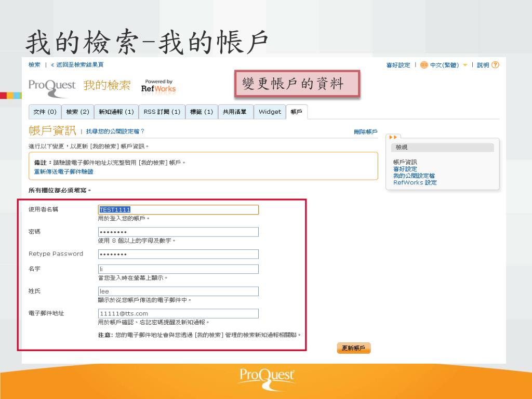Open the 說明 help link
The height and width of the screenshot is (399, 532).
click(483, 65)
